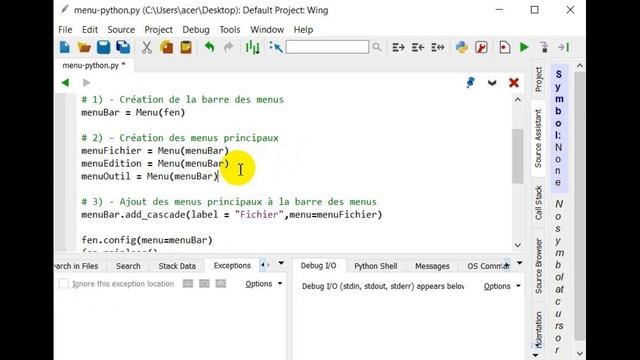Click the magnifier search icon
The image size is (640, 360).
click(377, 47)
